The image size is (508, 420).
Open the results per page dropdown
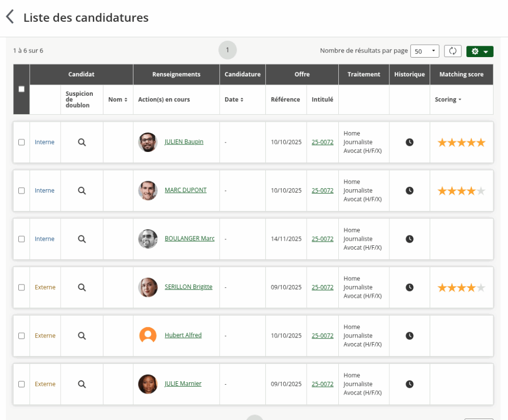coord(424,51)
